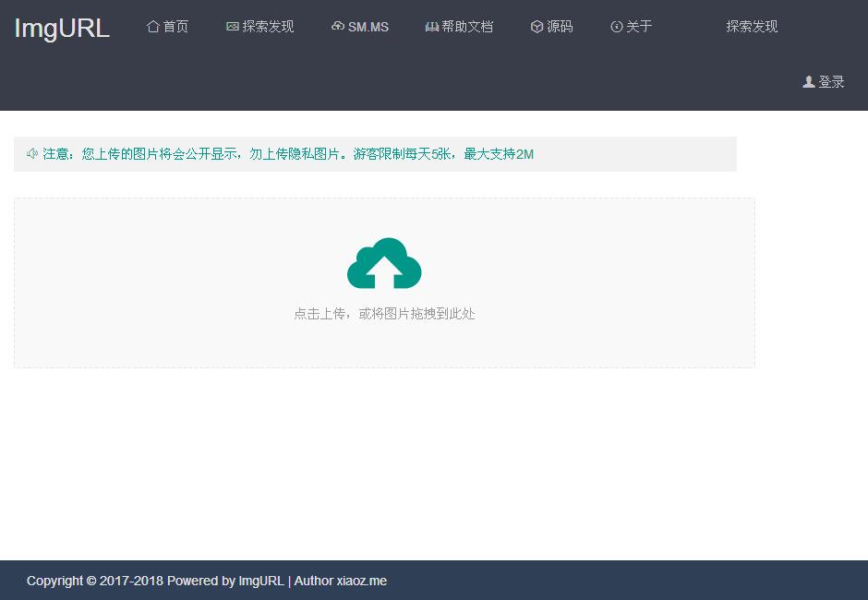Click the rightmost 探索发现 link without icon
This screenshot has width=868, height=600.
tap(752, 27)
